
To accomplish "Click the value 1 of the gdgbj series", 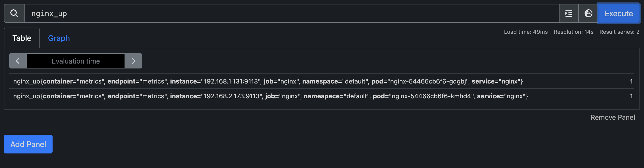I will click(631, 81).
